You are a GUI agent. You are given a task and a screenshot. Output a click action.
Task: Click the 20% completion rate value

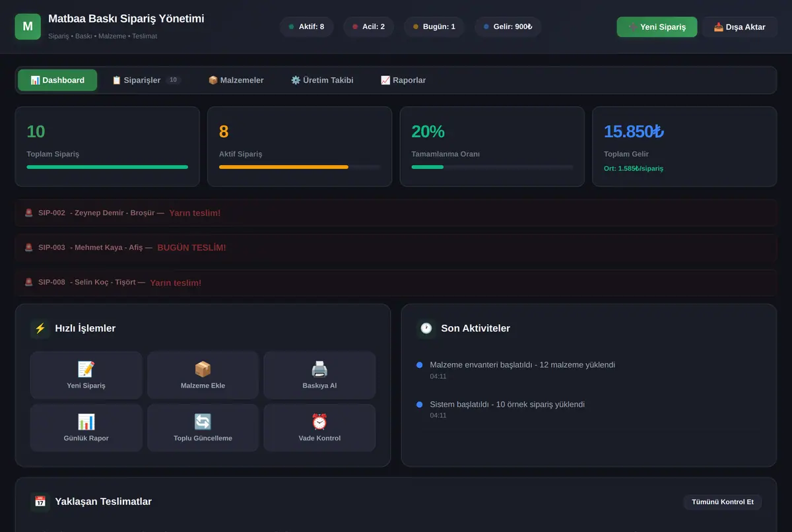coord(428,132)
